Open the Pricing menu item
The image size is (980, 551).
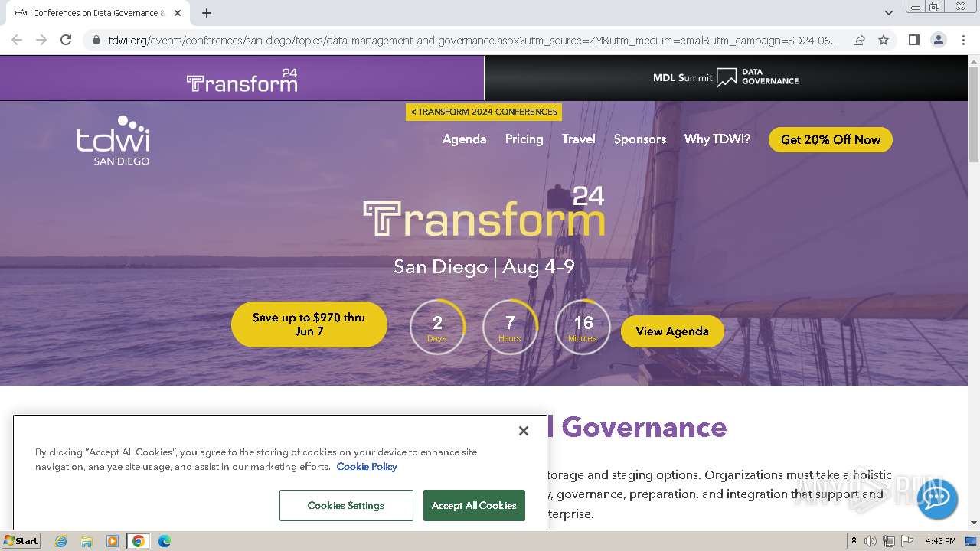[524, 139]
